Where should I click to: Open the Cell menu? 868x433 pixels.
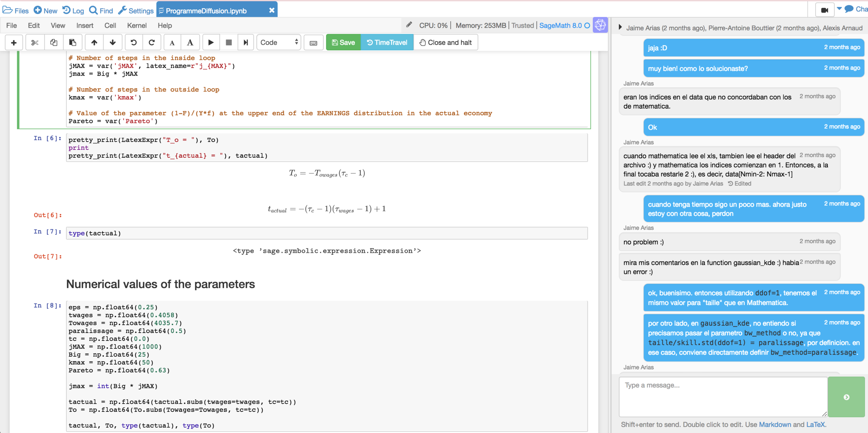[x=110, y=25]
